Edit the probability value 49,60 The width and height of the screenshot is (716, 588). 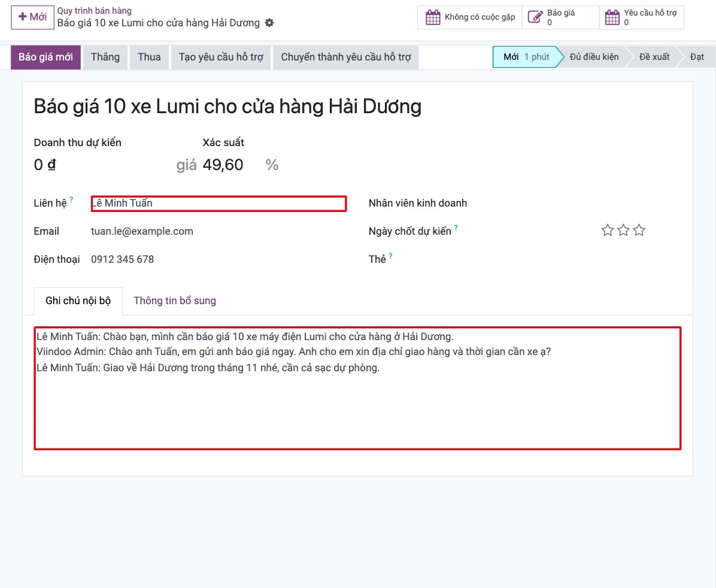point(223,165)
